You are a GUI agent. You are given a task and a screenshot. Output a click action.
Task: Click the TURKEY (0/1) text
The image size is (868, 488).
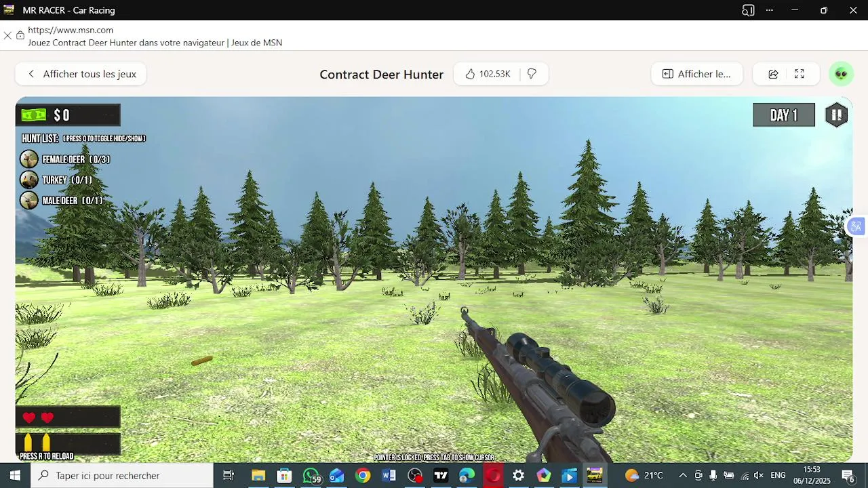coord(67,180)
